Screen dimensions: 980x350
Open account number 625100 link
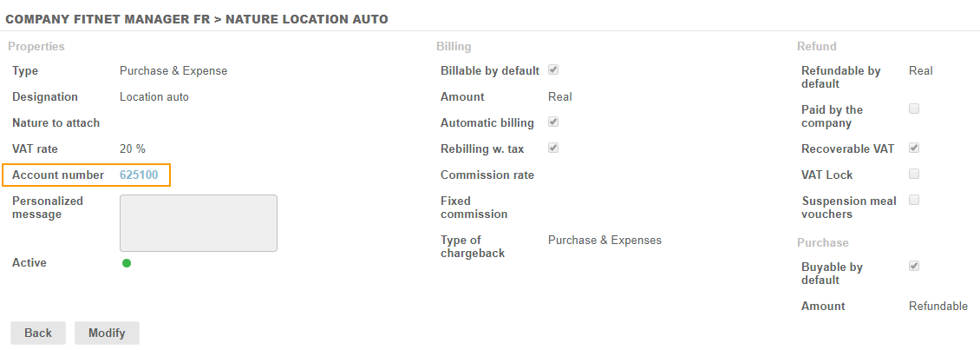click(x=139, y=175)
